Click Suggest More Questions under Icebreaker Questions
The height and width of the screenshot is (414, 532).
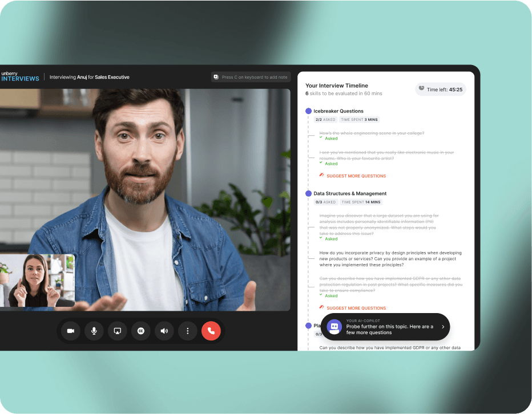[x=353, y=176]
